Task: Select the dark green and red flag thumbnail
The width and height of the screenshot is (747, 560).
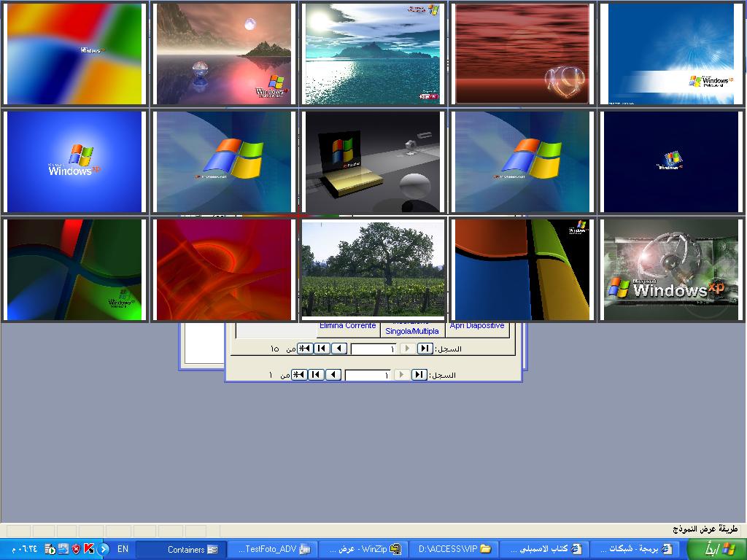Action: [x=75, y=270]
